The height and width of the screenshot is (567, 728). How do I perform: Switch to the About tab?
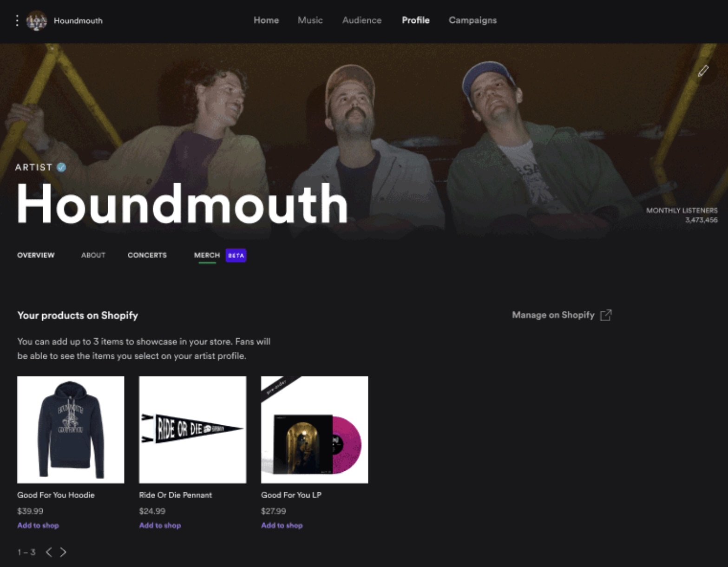click(93, 255)
